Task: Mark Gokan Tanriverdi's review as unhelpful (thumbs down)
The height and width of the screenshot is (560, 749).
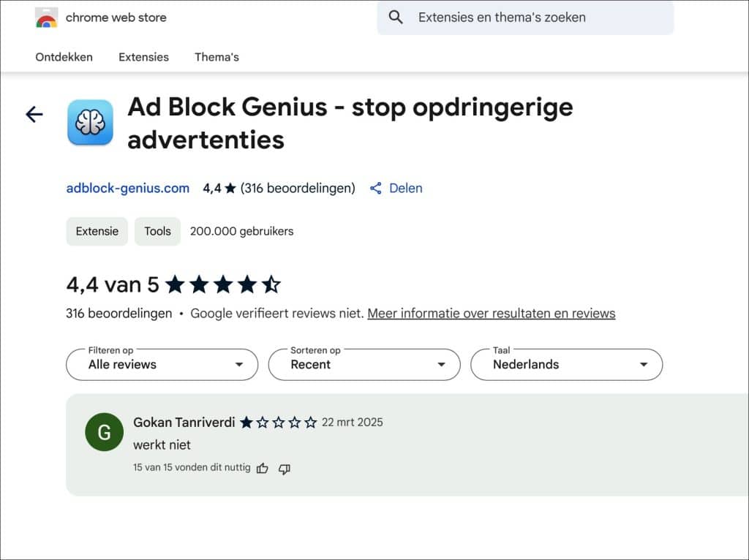Action: click(285, 469)
